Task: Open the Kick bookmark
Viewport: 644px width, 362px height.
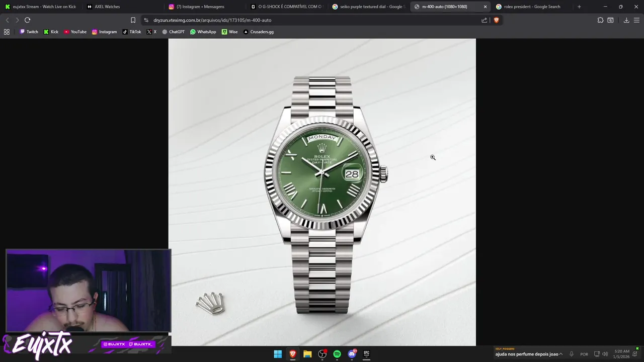Action: [x=51, y=32]
